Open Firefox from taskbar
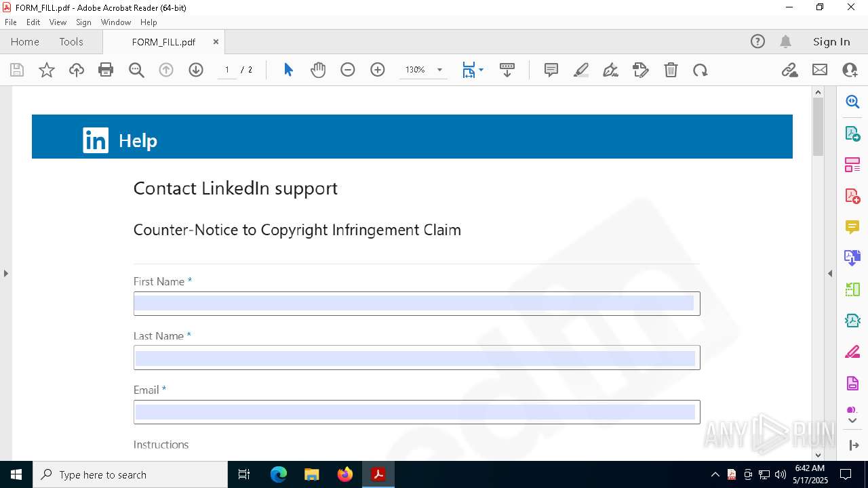The width and height of the screenshot is (868, 488). point(345,474)
